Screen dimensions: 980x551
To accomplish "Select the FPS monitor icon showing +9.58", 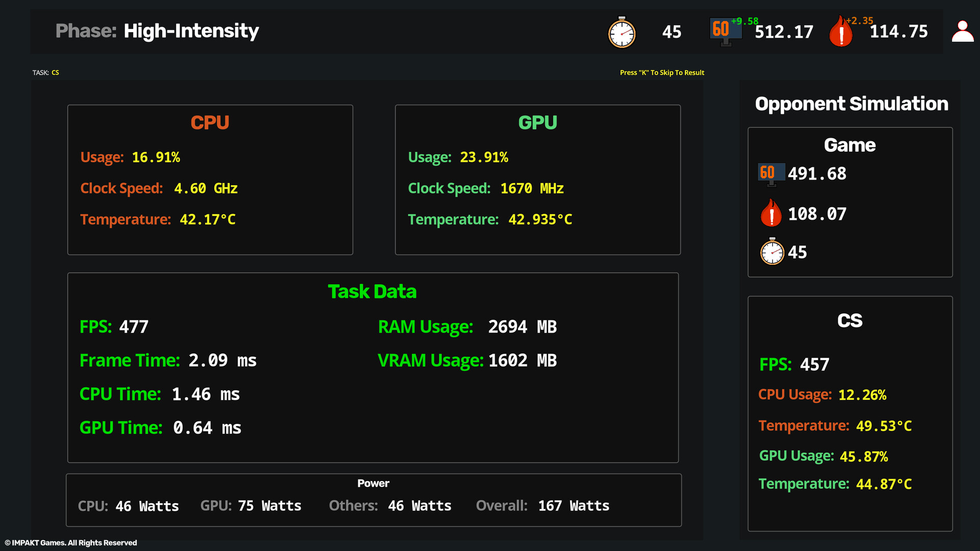I will pos(725,31).
